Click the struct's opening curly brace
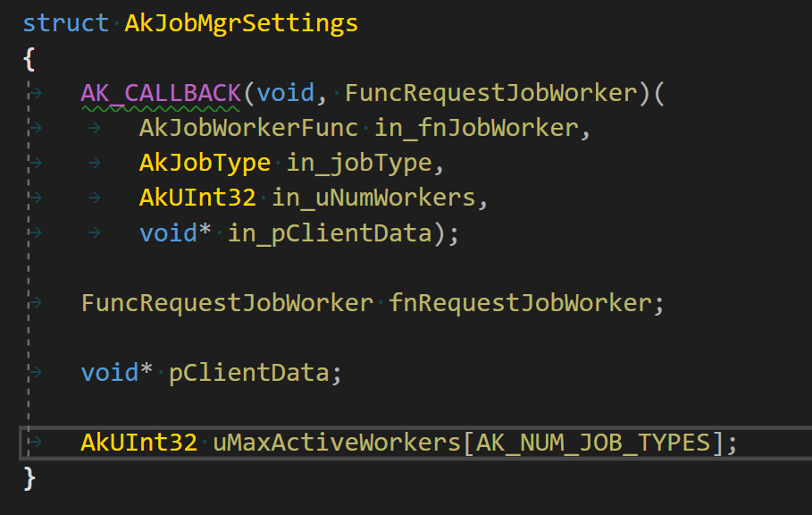Viewport: 812px width, 515px height. pyautogui.click(x=29, y=58)
